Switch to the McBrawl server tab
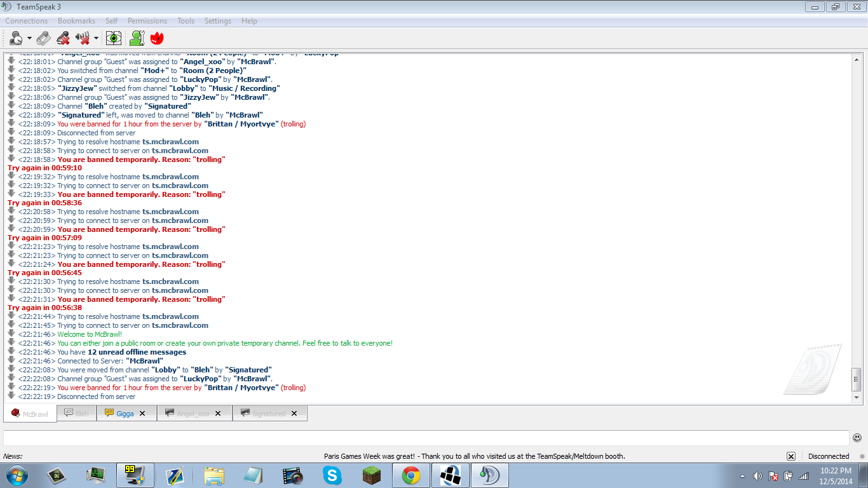Viewport: 868px width, 488px height. point(30,414)
